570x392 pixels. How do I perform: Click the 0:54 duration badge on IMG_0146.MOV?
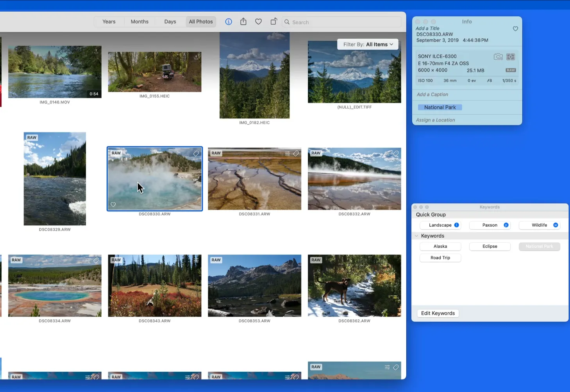click(x=94, y=94)
